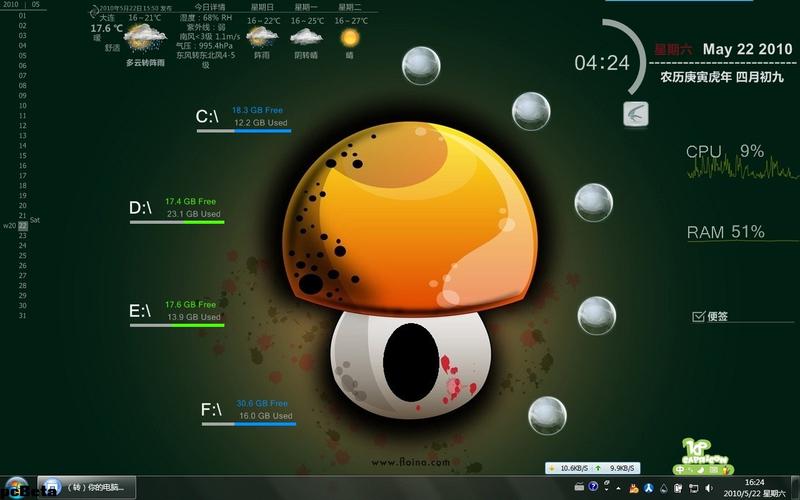Toggle the 便签 sticky note checkbox
The height and width of the screenshot is (500, 800).
[698, 316]
